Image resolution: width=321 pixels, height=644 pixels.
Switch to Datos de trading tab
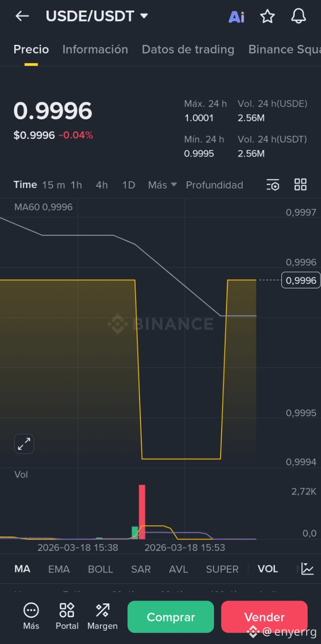[x=188, y=50]
